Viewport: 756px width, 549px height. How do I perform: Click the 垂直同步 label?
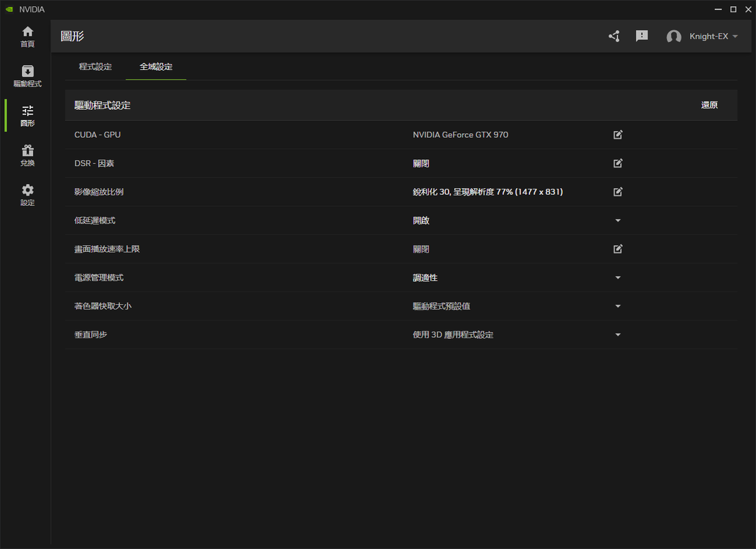(x=91, y=334)
